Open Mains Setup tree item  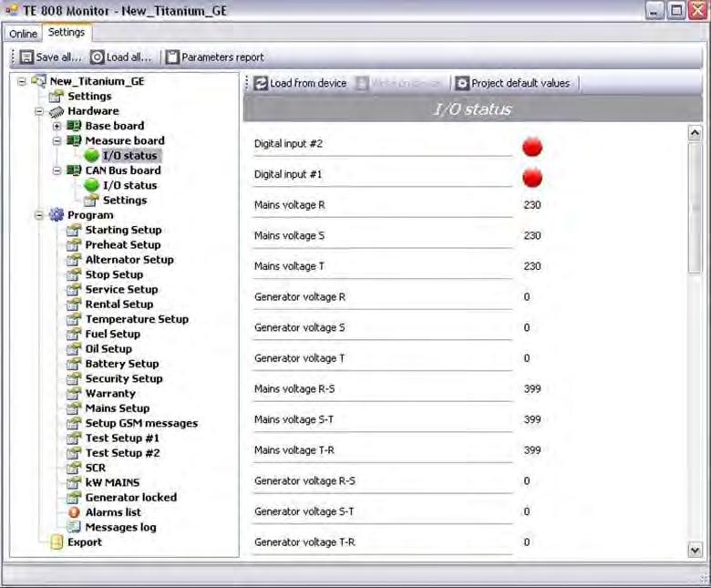(x=118, y=408)
